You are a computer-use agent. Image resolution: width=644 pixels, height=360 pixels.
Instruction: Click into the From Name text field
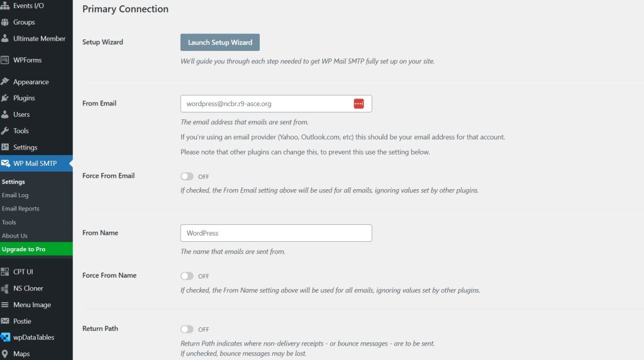tap(275, 233)
